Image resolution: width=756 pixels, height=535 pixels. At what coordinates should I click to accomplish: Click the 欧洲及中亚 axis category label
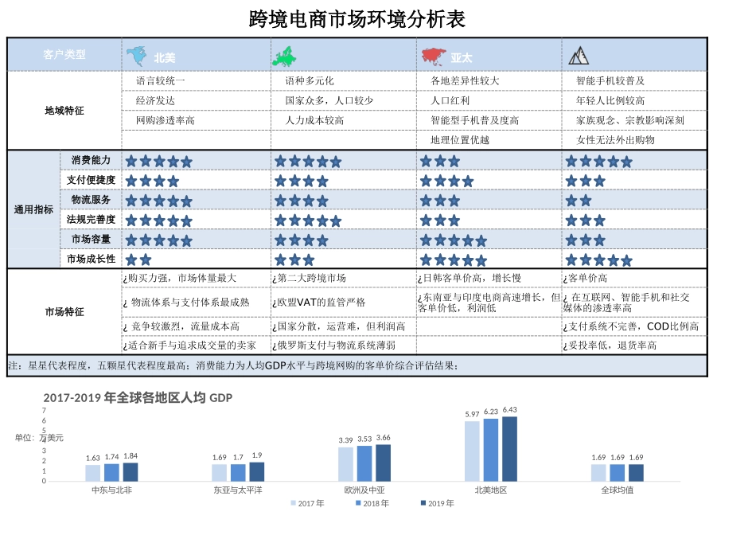click(x=364, y=490)
